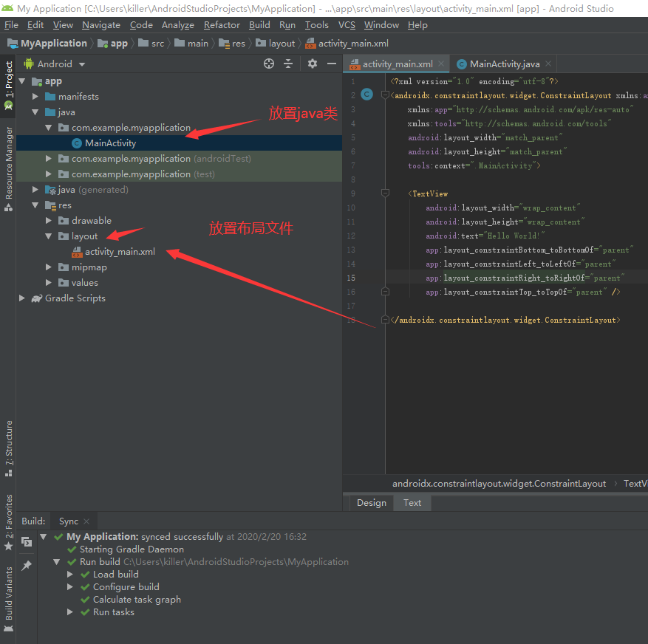The height and width of the screenshot is (644, 648).
Task: Close the Sync tab in Build panel
Action: (86, 521)
